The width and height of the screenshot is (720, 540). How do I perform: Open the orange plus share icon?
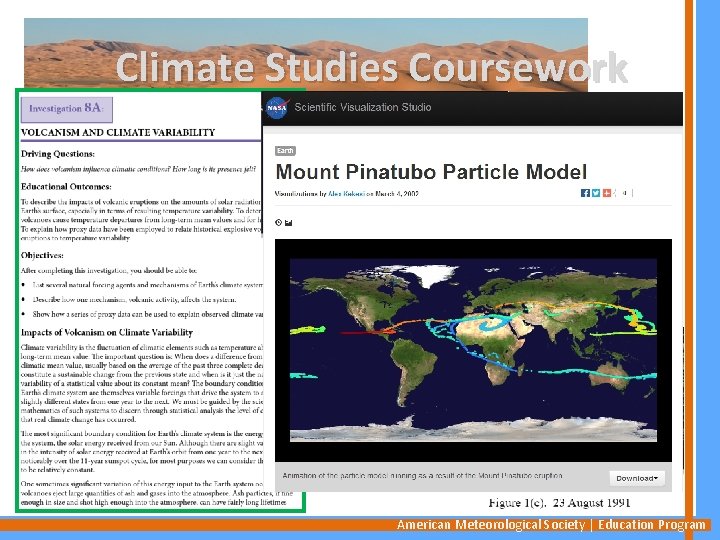[x=607, y=193]
